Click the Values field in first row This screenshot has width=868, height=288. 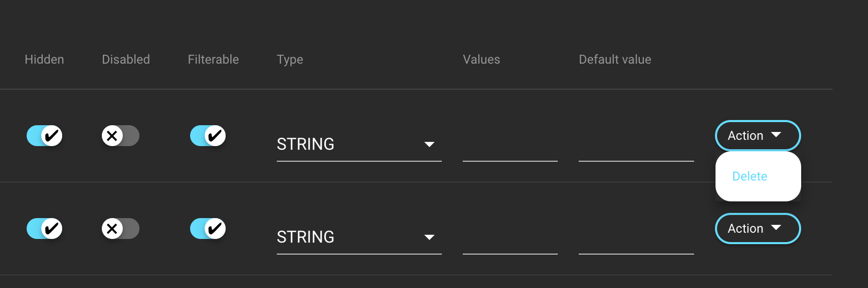[x=510, y=149]
